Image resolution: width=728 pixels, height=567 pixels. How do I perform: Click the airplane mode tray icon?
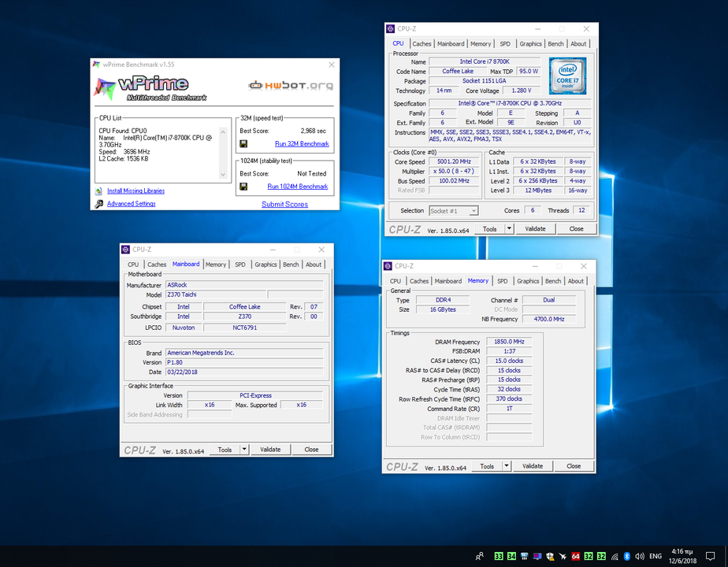click(563, 556)
